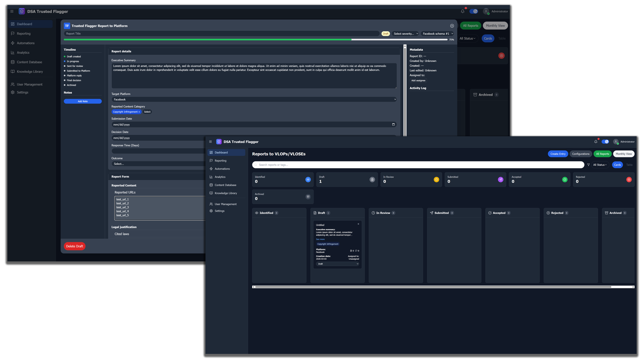
Task: Click the notification bell in front window
Action: tap(595, 142)
